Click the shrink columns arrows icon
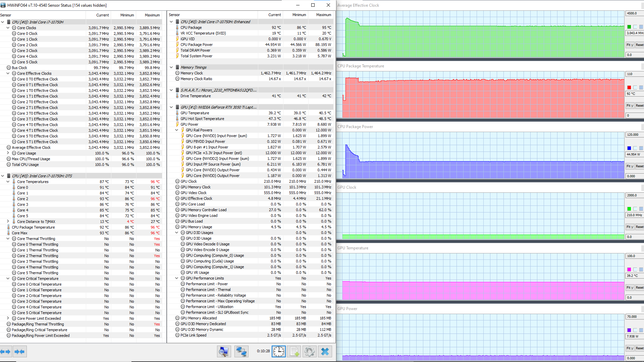 click(20, 352)
